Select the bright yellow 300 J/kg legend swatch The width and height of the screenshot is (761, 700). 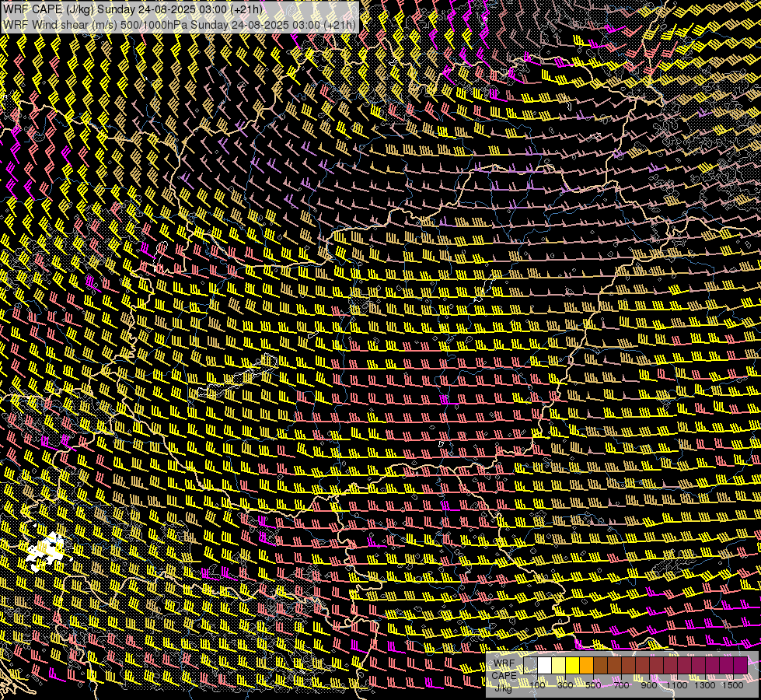tap(573, 665)
